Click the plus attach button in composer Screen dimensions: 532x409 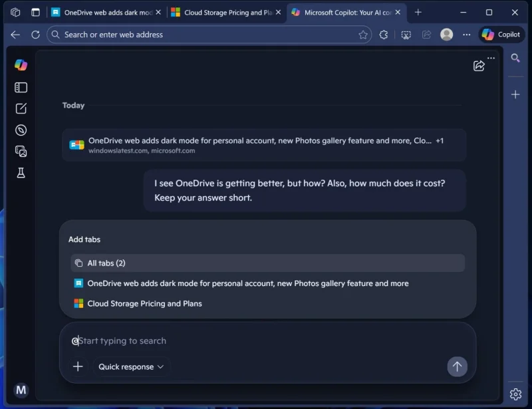click(78, 366)
